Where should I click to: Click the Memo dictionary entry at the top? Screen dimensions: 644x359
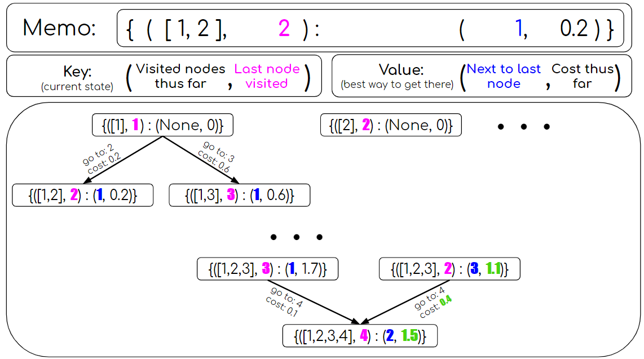[369, 27]
